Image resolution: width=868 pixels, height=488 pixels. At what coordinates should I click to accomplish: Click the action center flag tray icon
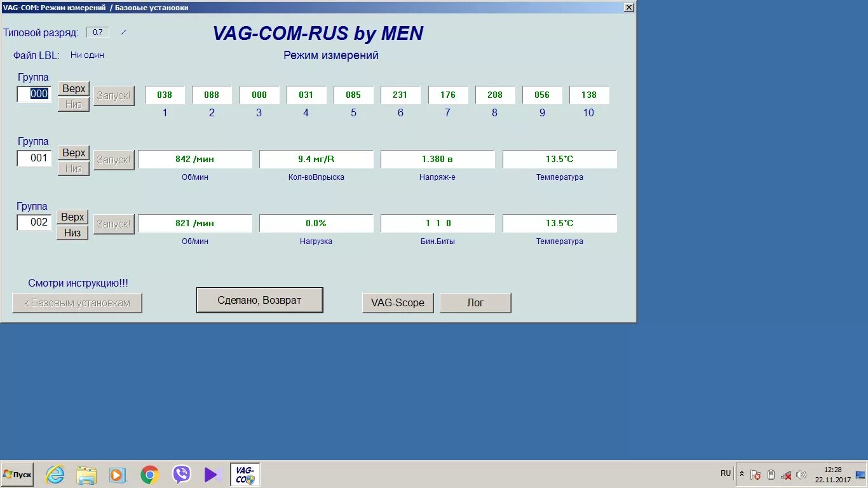click(x=756, y=475)
